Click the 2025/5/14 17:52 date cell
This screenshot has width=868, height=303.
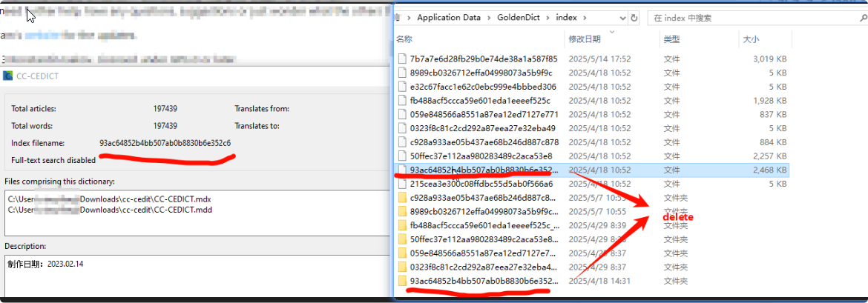[600, 59]
